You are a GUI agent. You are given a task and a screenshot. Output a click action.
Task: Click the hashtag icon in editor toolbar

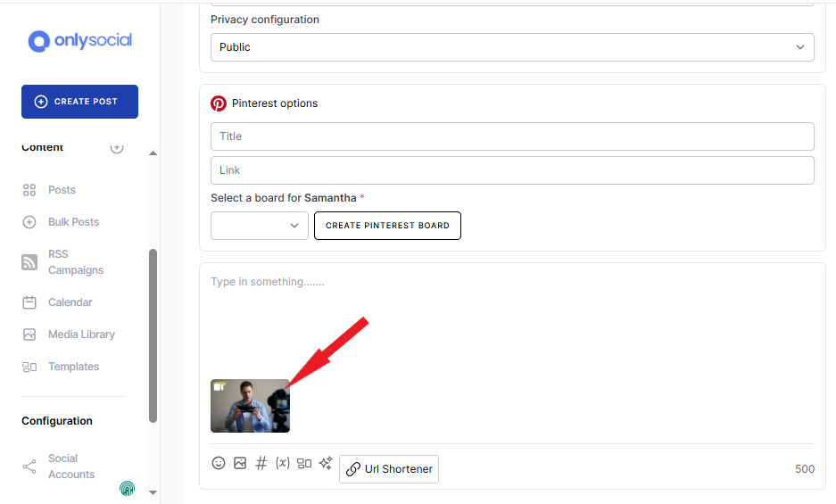tap(261, 463)
